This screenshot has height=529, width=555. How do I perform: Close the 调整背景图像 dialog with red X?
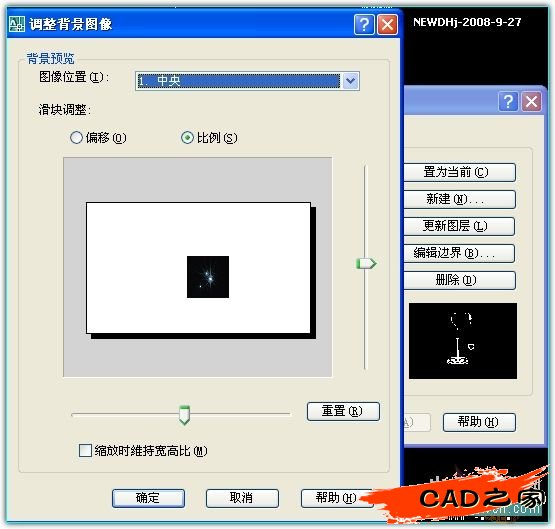tap(387, 24)
